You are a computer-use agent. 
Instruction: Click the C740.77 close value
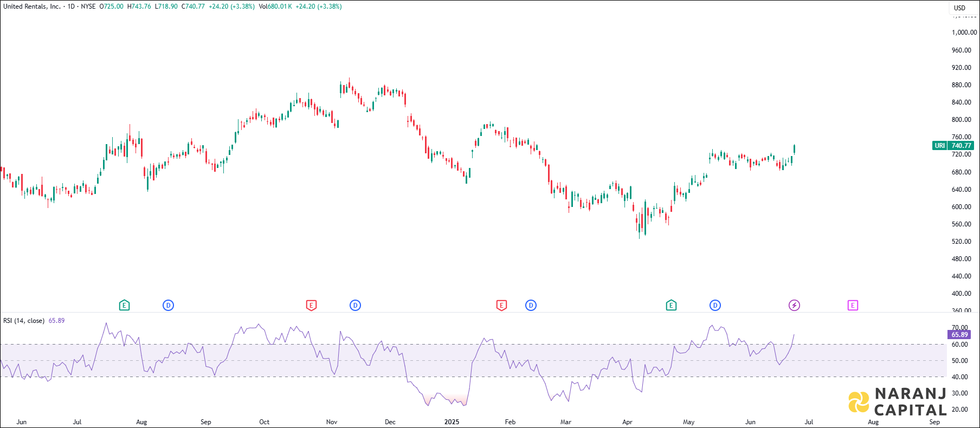[x=193, y=7]
